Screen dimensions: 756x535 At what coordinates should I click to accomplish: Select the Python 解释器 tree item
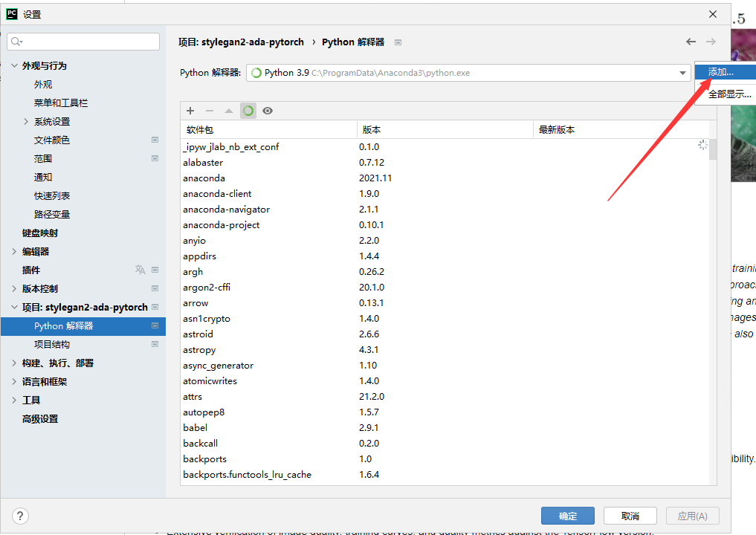83,325
